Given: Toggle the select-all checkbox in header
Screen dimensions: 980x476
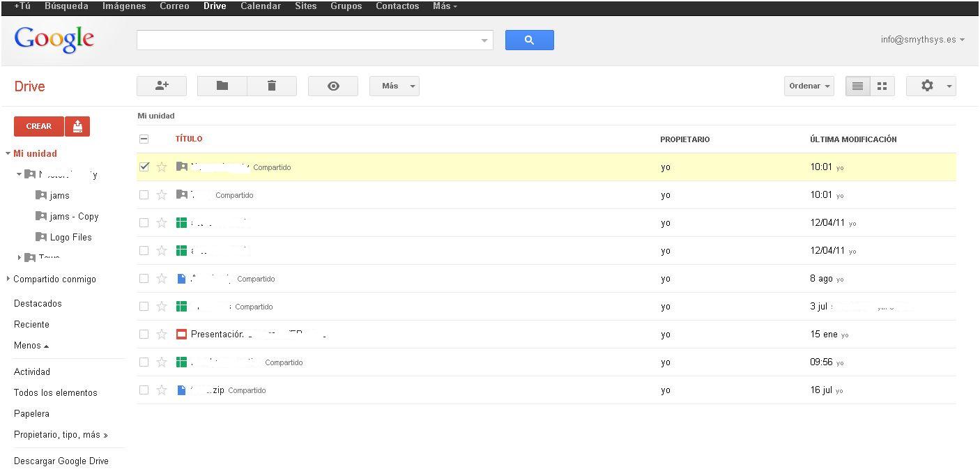Looking at the screenshot, I should pos(144,139).
